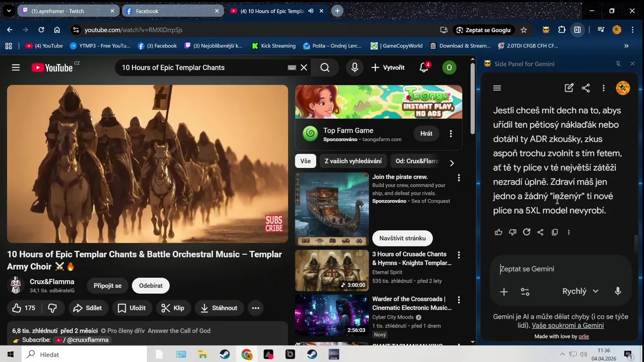This screenshot has width=644, height=362.
Task: Open the Vytvořit create menu
Action: pos(388,67)
